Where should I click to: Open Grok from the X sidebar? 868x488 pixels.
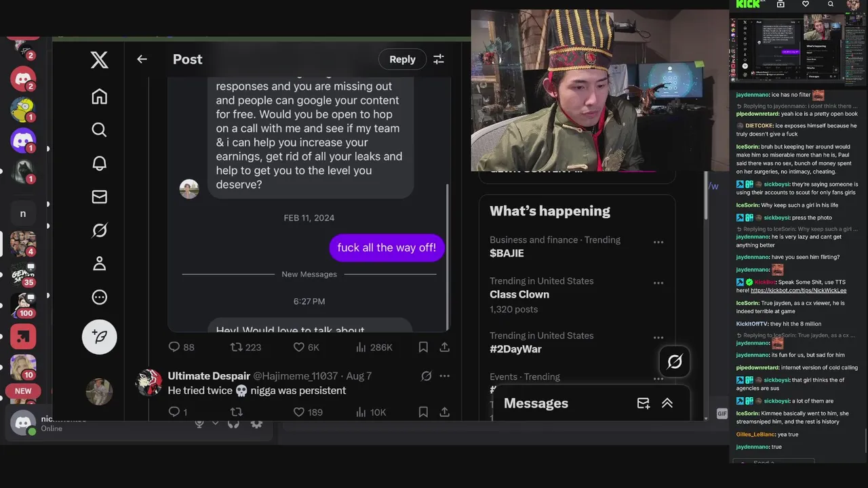click(x=100, y=230)
